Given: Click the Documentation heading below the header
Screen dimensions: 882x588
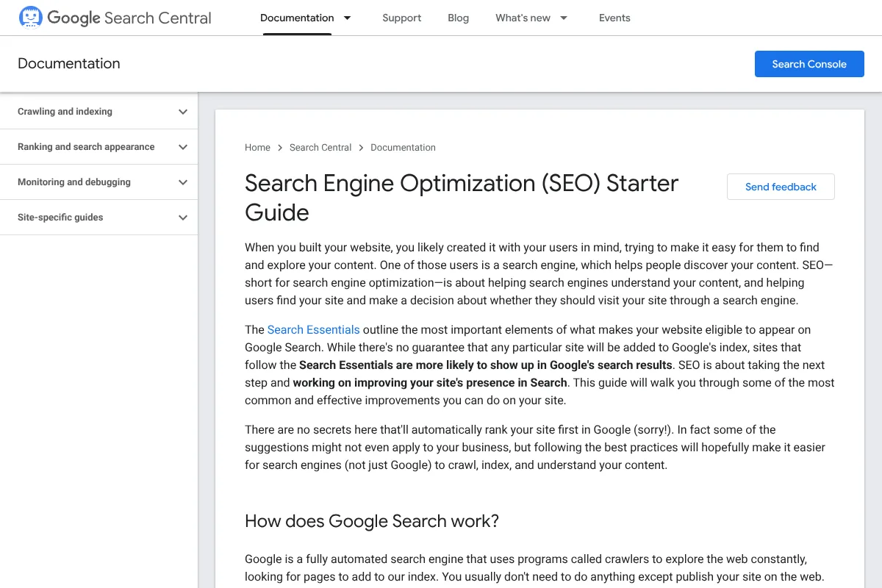Looking at the screenshot, I should tap(69, 64).
